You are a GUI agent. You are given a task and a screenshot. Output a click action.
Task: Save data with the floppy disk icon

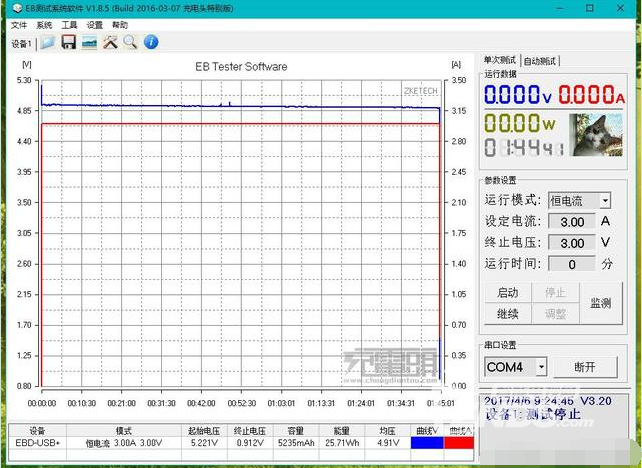tap(68, 42)
